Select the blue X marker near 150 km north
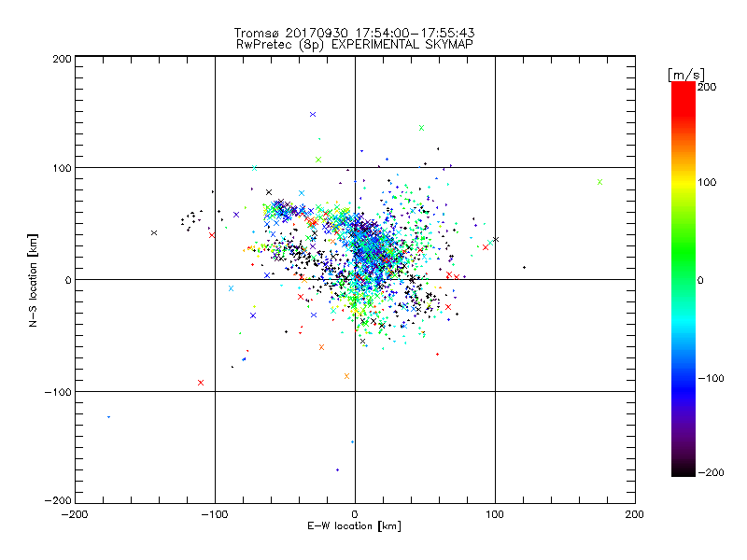Image resolution: width=747 pixels, height=560 pixels. 313,114
